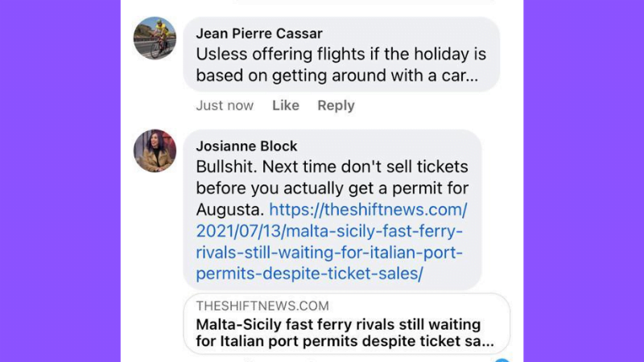Open Josianne Block's profile name
The width and height of the screenshot is (644, 362).
(246, 146)
